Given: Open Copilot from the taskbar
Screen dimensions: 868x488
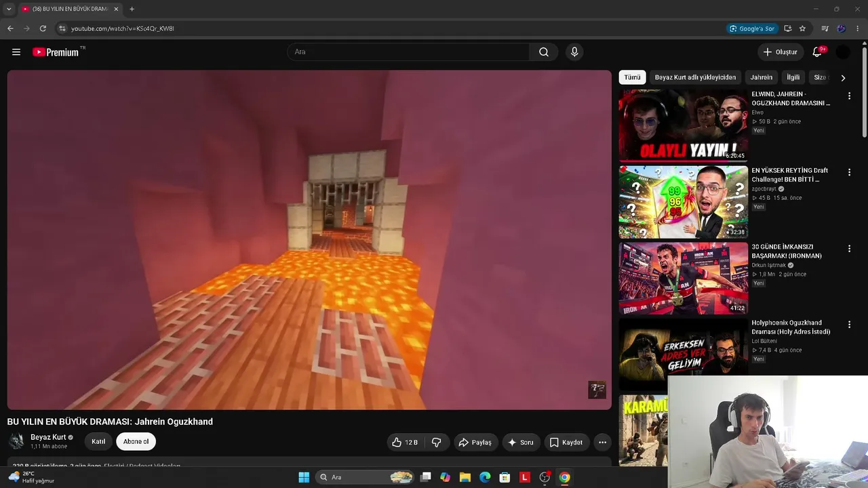Looking at the screenshot, I should [445, 477].
